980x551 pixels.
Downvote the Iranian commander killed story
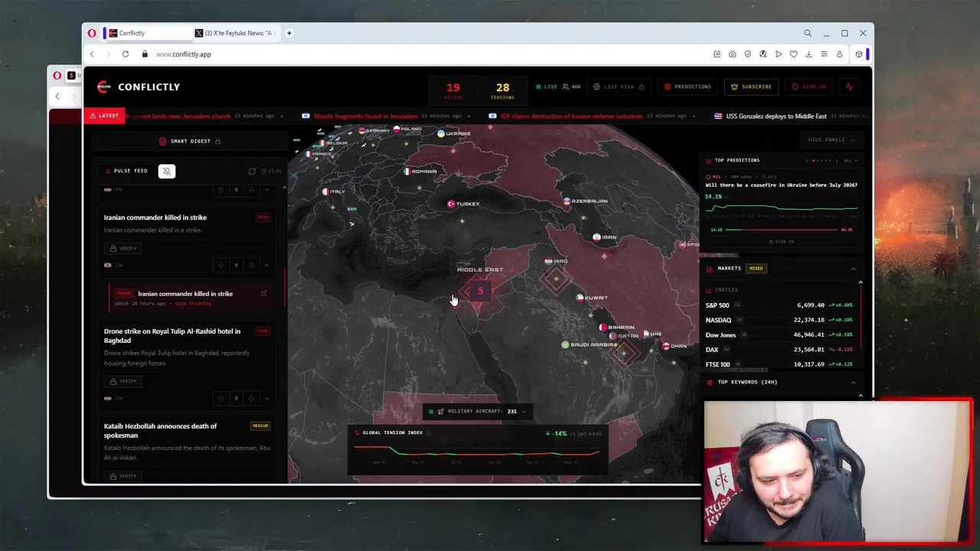251,265
